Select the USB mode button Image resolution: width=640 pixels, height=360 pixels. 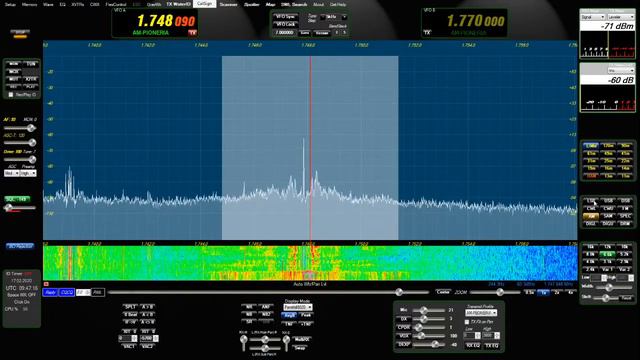[608, 201]
